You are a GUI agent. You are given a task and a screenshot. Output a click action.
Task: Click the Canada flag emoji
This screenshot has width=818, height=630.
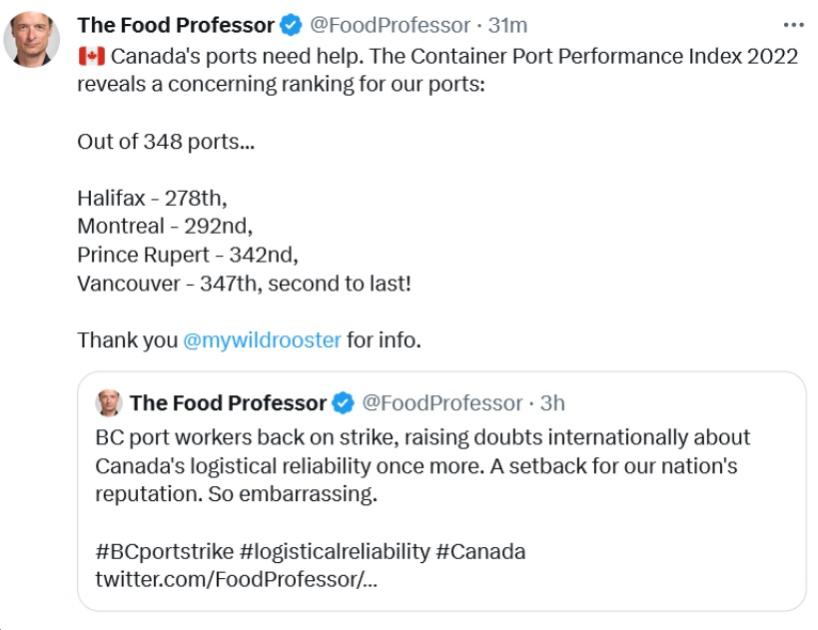pyautogui.click(x=91, y=56)
